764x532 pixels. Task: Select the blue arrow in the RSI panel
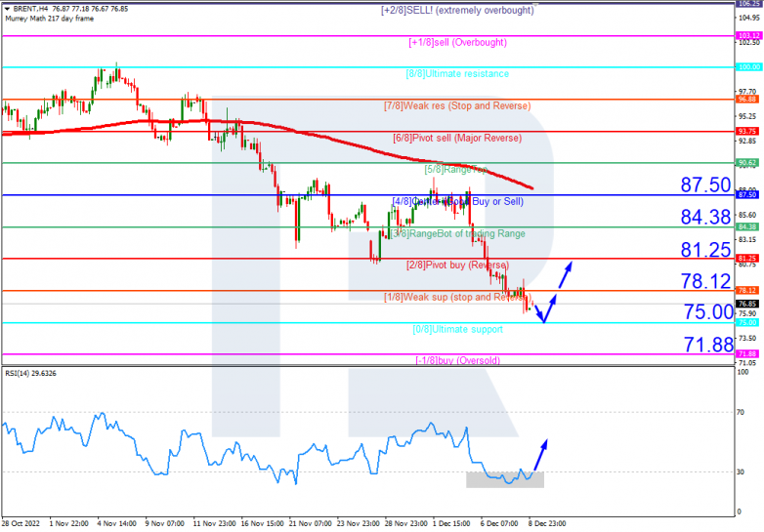[539, 454]
